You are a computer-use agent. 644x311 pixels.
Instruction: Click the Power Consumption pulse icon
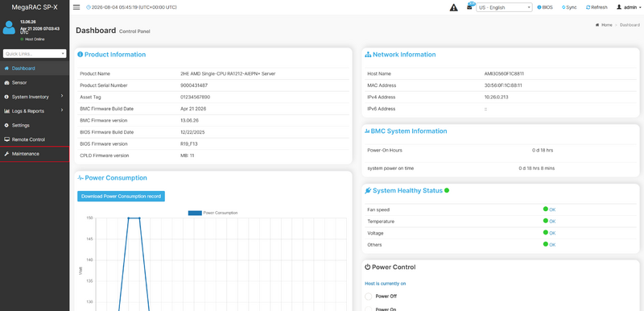click(80, 178)
